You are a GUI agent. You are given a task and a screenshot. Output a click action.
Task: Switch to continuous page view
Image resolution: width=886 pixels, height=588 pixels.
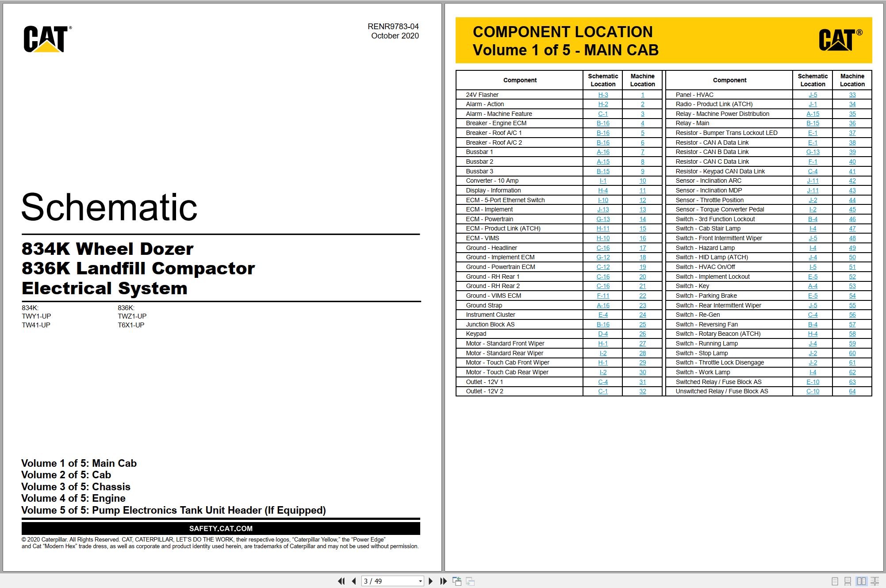[848, 581]
